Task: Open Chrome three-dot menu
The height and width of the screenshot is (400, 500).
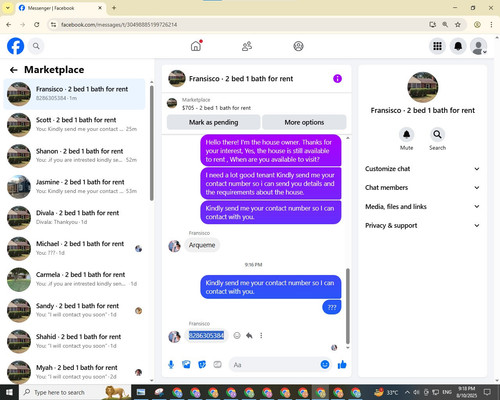Action: (491, 24)
